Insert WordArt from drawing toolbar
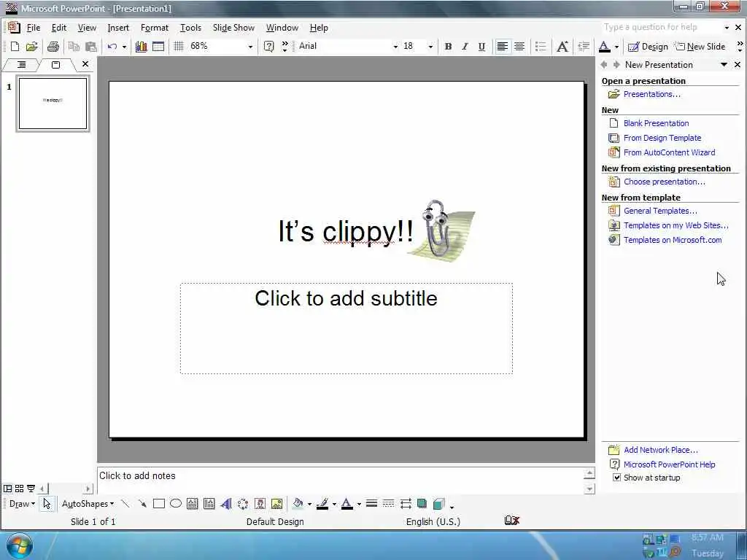 (x=226, y=503)
